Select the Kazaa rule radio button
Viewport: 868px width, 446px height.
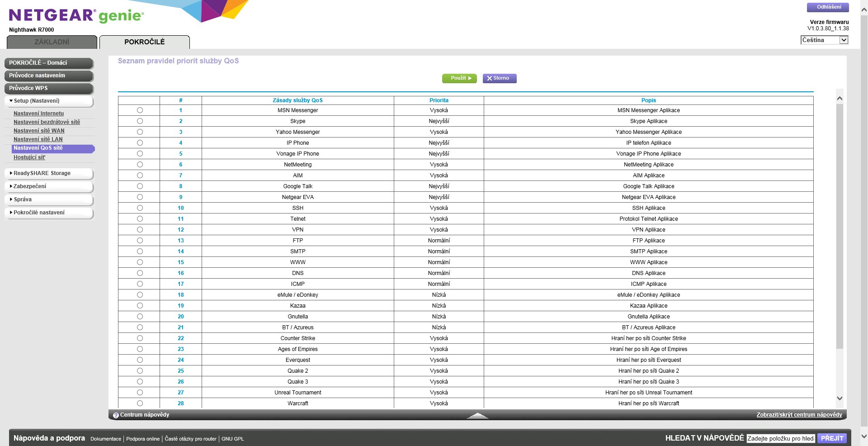point(140,306)
